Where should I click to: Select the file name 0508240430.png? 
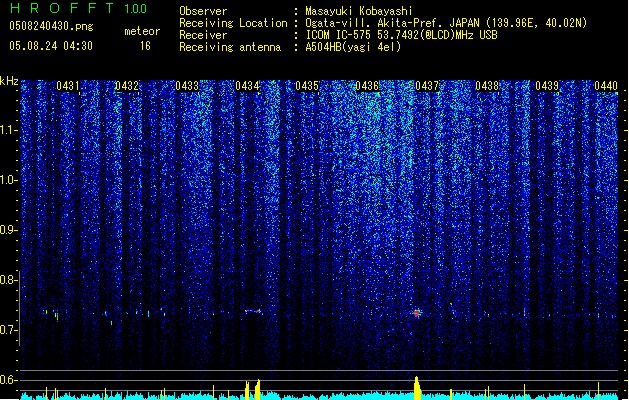[51, 26]
